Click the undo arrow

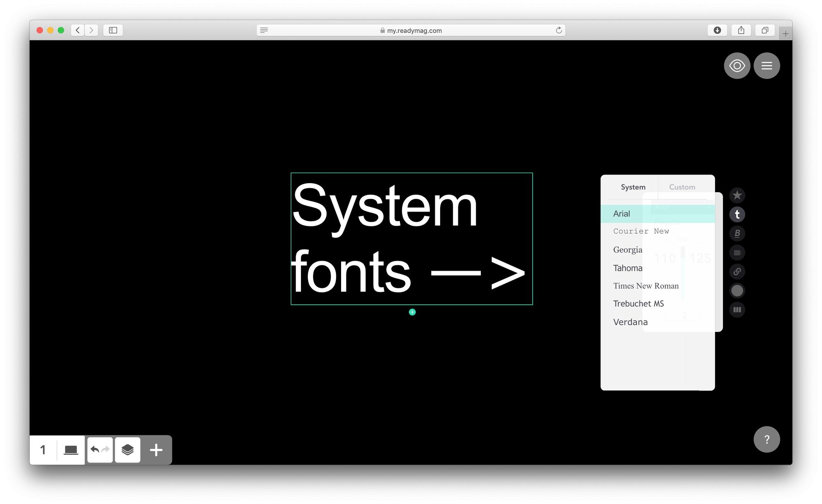pyautogui.click(x=95, y=449)
